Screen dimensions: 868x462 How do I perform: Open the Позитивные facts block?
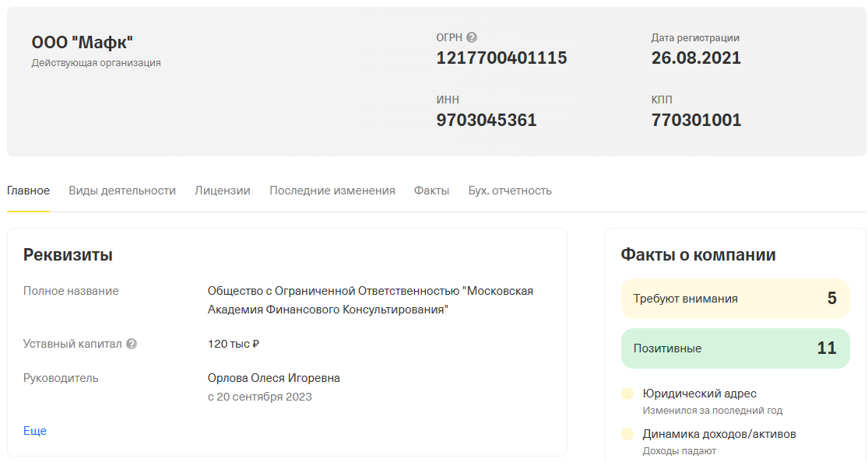[x=735, y=348]
